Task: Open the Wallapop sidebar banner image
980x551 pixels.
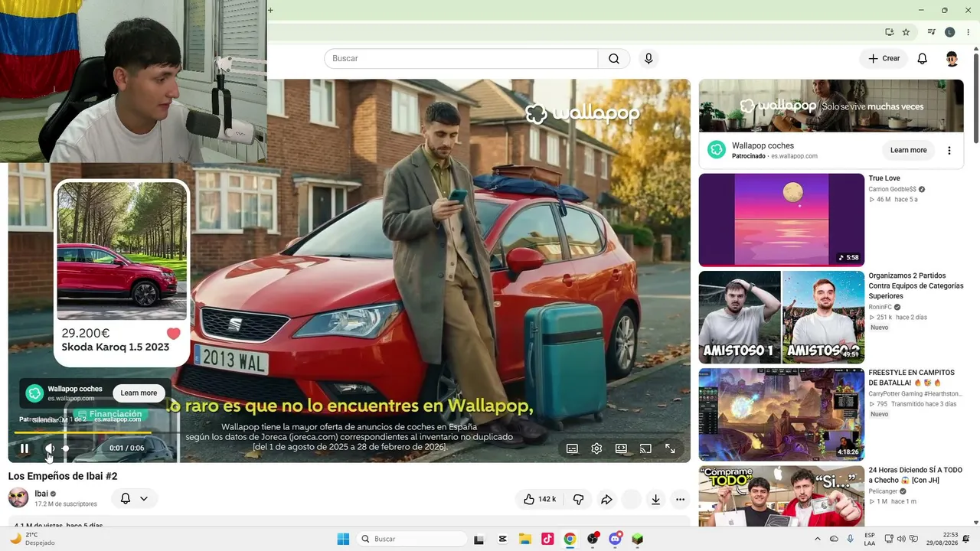Action: pyautogui.click(x=831, y=106)
